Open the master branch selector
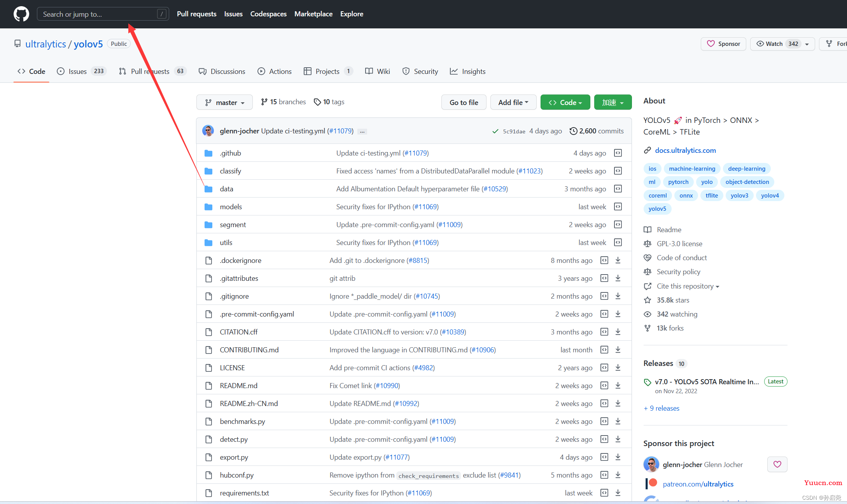The height and width of the screenshot is (504, 847). 224,102
